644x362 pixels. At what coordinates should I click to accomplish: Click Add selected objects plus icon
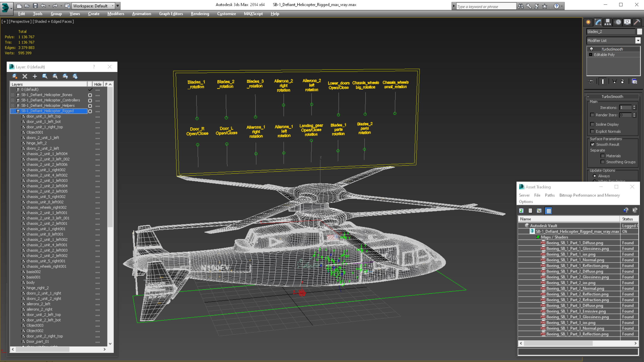[x=35, y=76]
